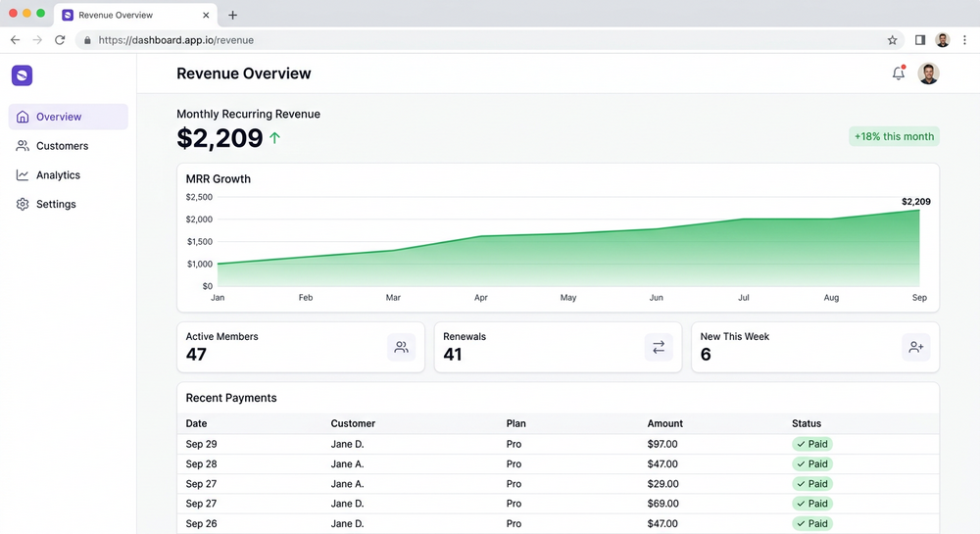
Task: Bookmark this page with the star icon
Action: (892, 40)
